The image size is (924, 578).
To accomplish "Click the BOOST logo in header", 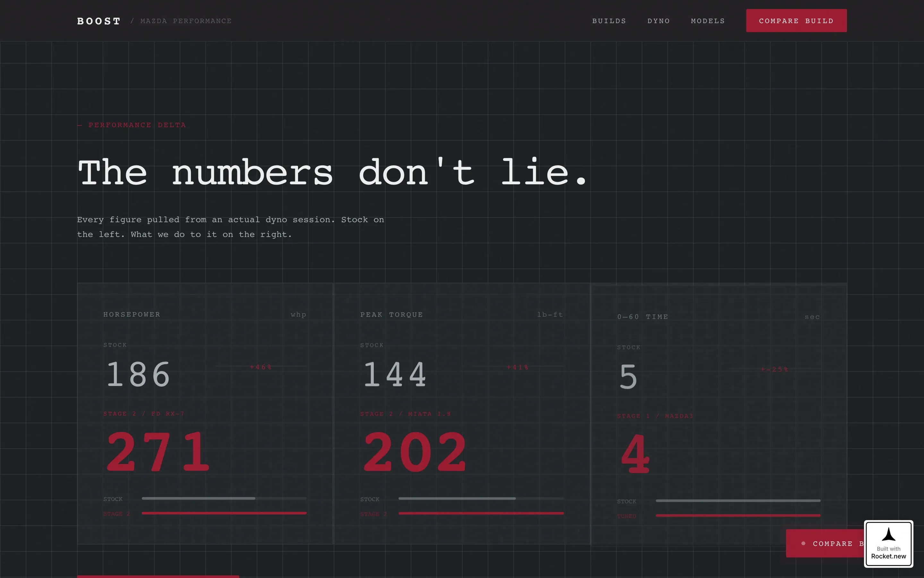I will 99,21.
